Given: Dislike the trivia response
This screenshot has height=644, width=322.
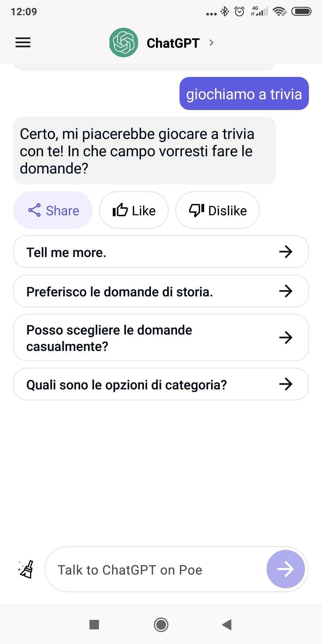Looking at the screenshot, I should tap(218, 210).
